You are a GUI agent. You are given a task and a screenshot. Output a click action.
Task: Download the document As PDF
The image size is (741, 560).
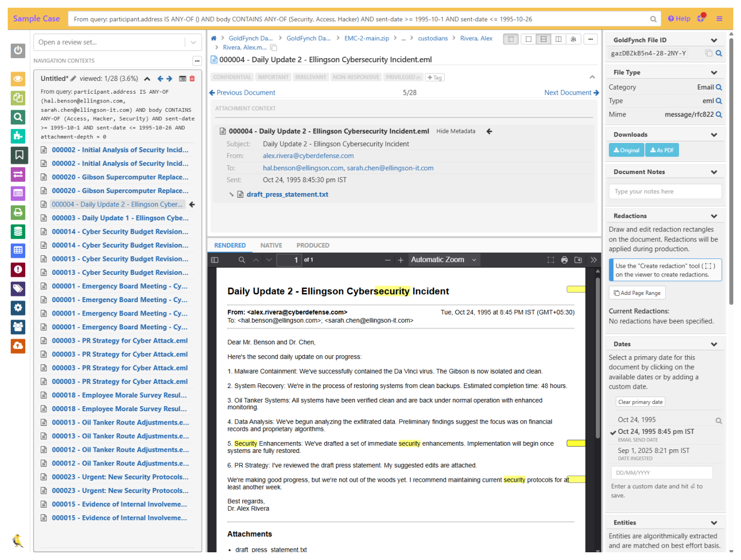pos(662,150)
